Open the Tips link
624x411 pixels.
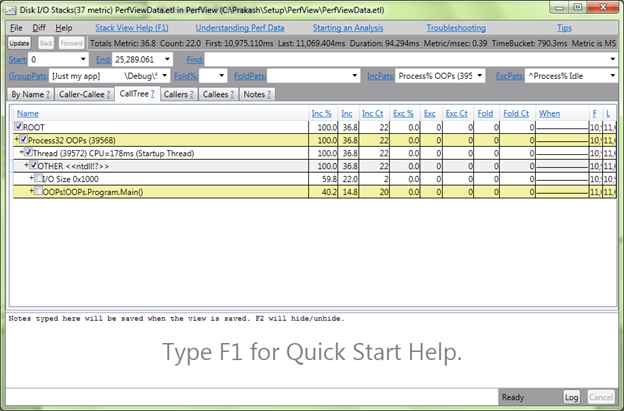tap(564, 28)
